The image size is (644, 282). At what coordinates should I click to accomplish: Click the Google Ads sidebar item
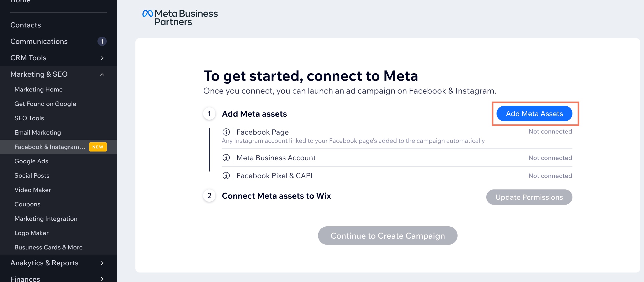(32, 160)
